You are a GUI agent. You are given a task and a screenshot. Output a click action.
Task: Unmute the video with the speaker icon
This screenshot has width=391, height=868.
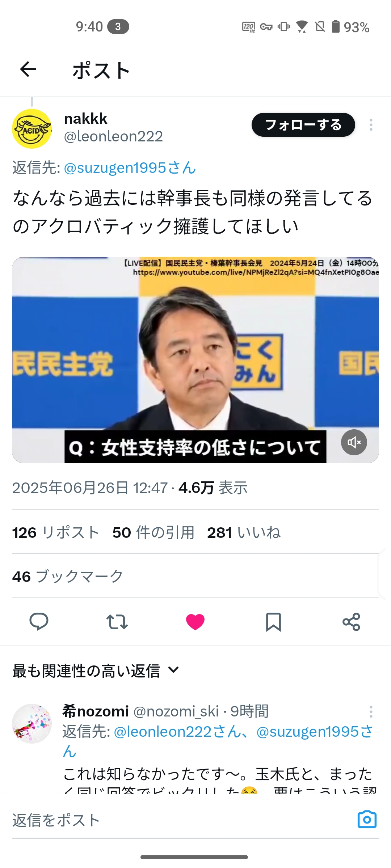[354, 442]
